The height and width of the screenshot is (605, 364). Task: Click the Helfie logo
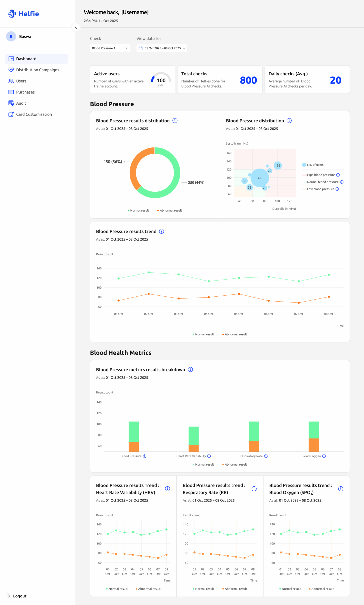coord(23,14)
